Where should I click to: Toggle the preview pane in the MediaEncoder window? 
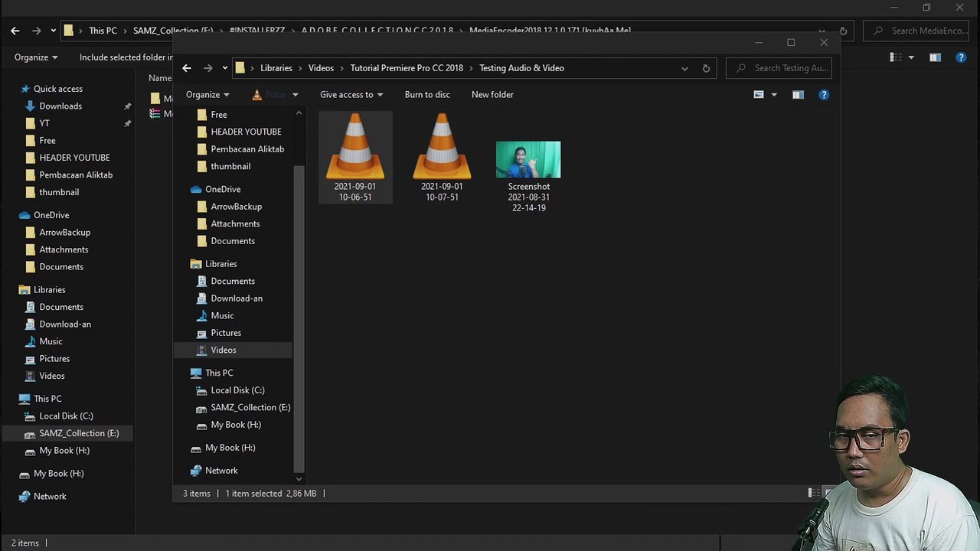tap(935, 57)
